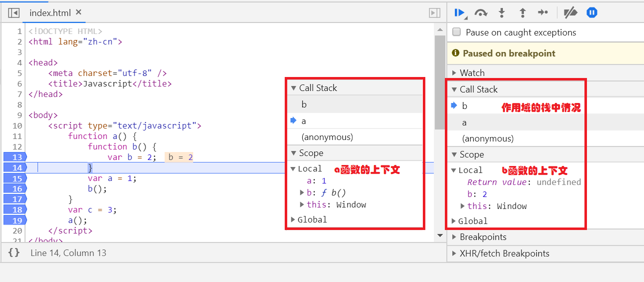644x282 pixels.
Task: Step over next function call
Action: pyautogui.click(x=481, y=13)
